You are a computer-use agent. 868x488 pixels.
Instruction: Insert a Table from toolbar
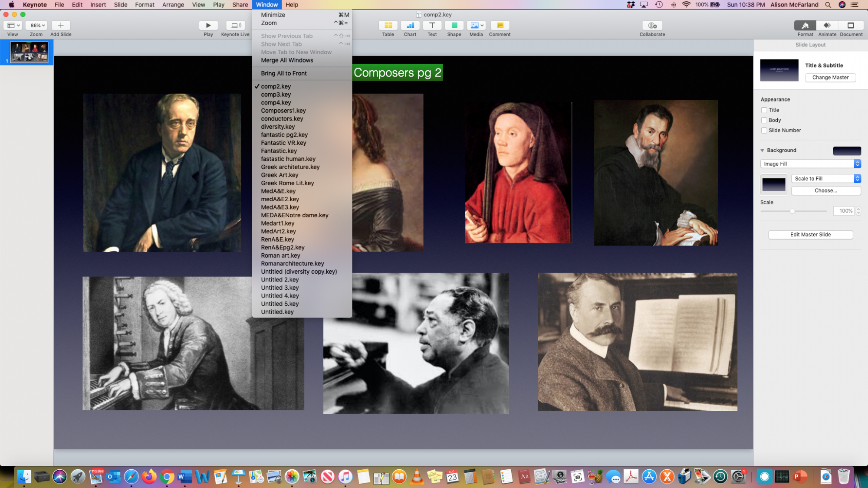pos(388,25)
